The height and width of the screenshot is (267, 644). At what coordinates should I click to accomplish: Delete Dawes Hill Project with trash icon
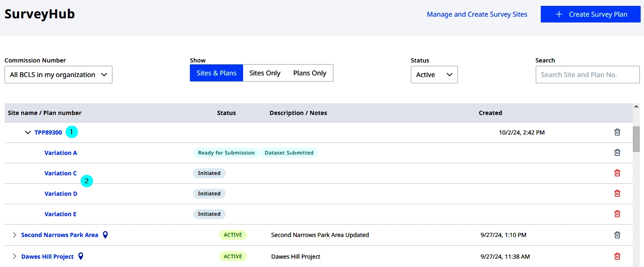tap(617, 256)
